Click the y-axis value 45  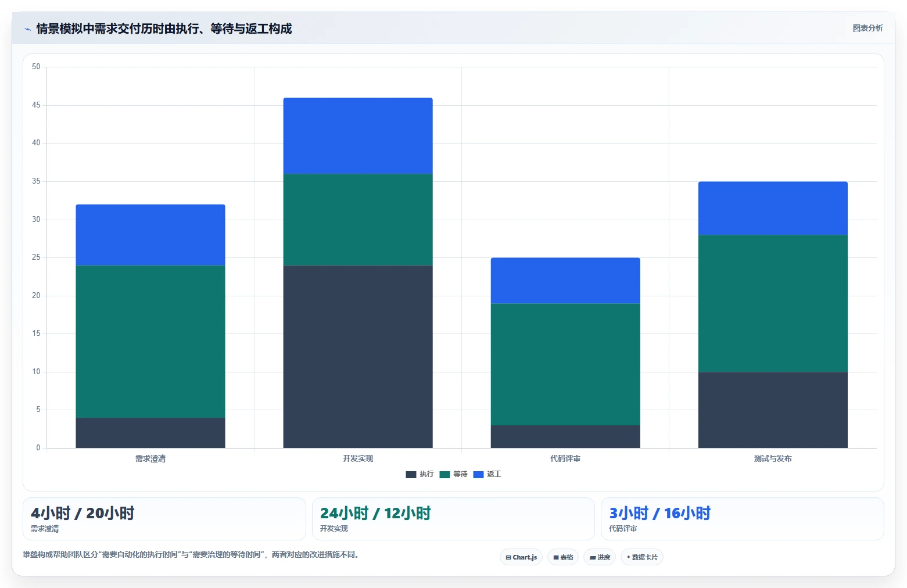(36, 105)
